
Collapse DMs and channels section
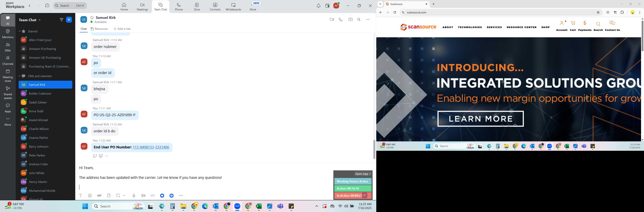pyautogui.click(x=20, y=76)
